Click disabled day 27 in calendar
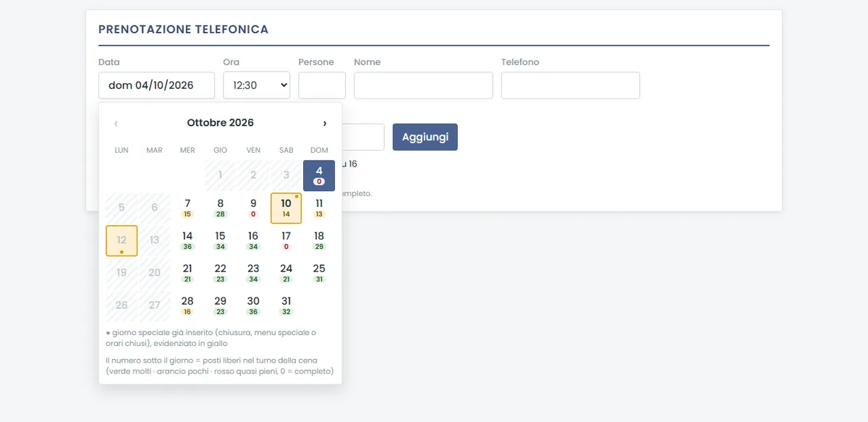This screenshot has width=868, height=422. click(x=154, y=305)
